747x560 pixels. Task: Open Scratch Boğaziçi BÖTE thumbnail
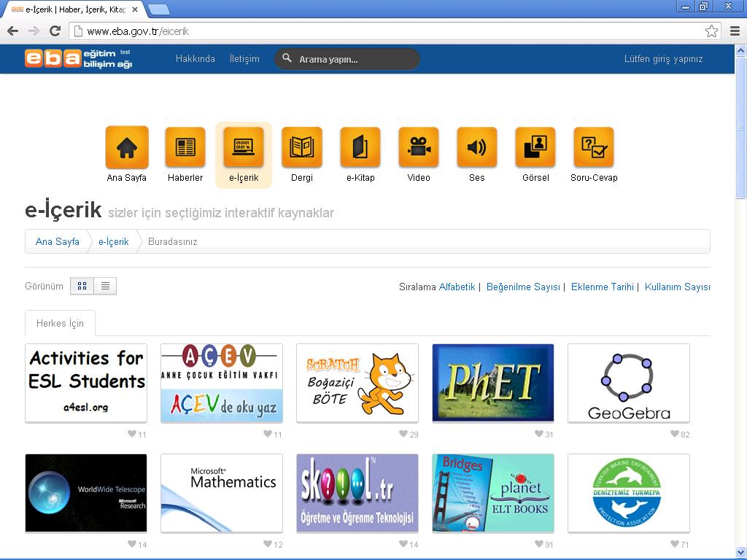(x=357, y=383)
